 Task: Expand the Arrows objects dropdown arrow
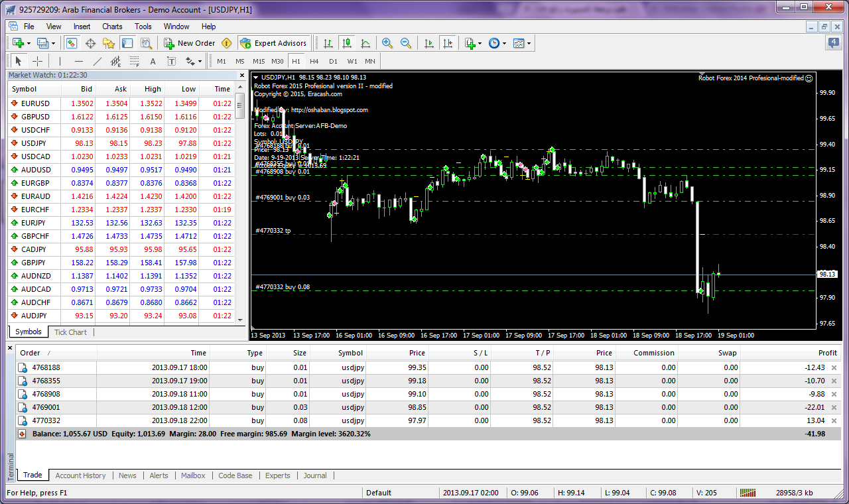point(200,62)
